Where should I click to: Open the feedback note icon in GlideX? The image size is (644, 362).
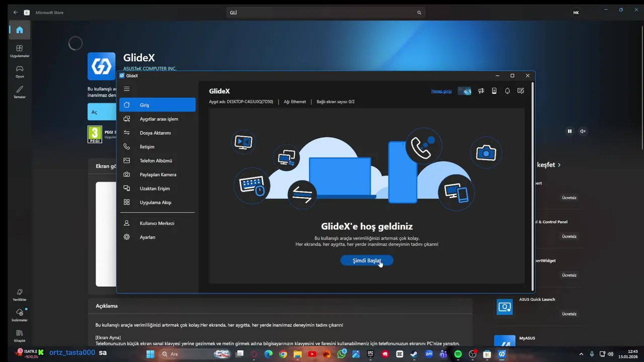coord(521,91)
